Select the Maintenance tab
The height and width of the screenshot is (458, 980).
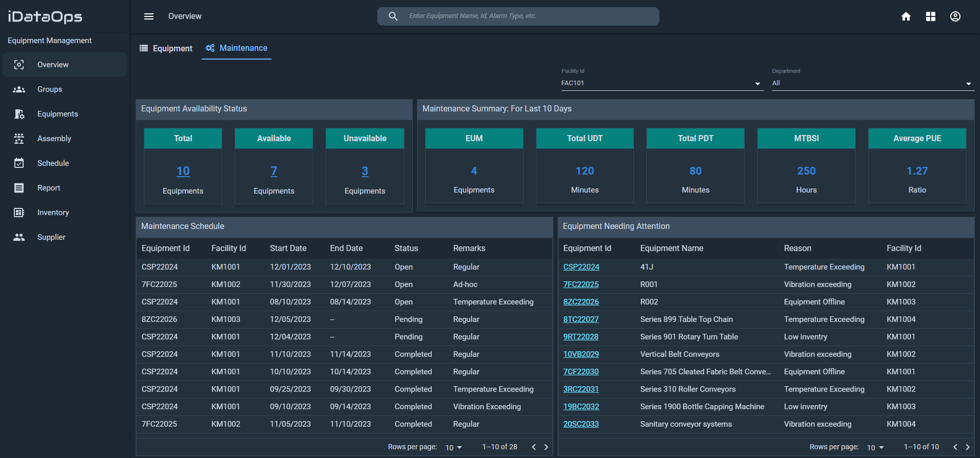pos(237,48)
